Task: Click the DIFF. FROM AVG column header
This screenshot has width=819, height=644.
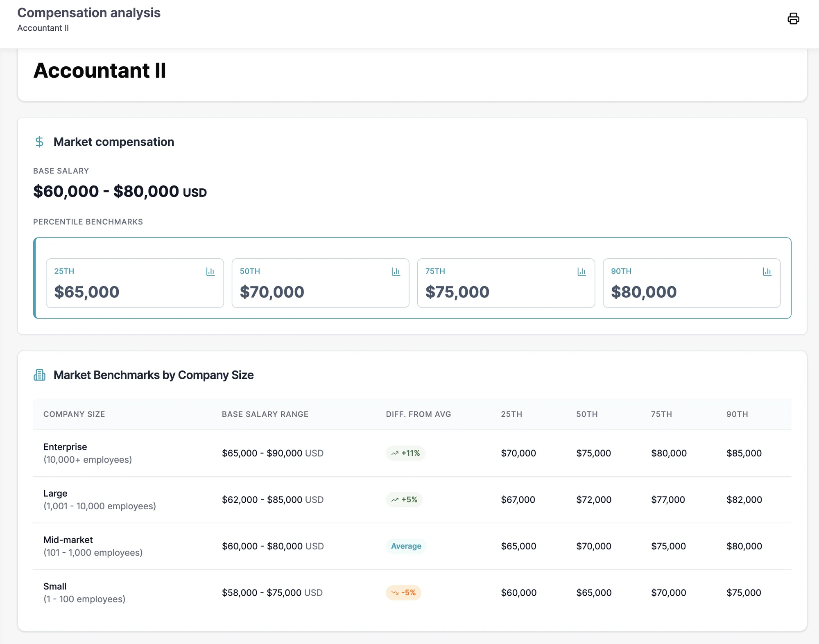Action: [x=419, y=414]
